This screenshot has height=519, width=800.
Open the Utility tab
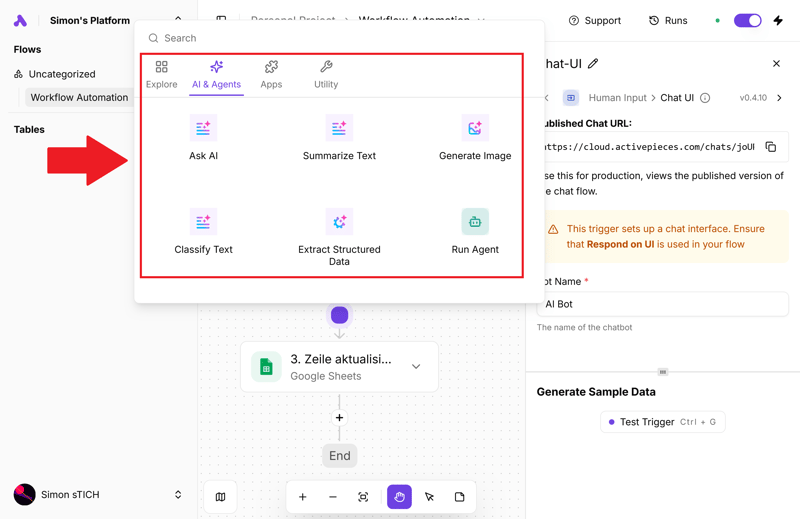[326, 74]
